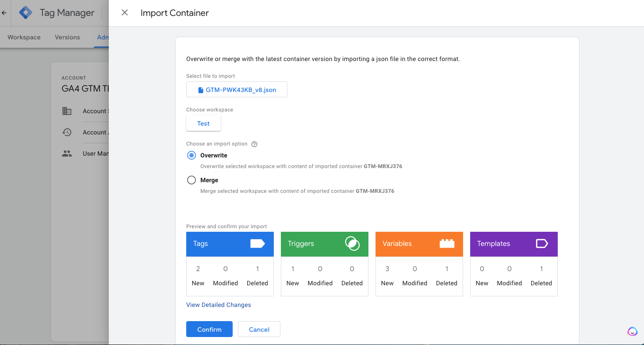The height and width of the screenshot is (345, 644).
Task: Change the Test workspace selection
Action: click(203, 123)
